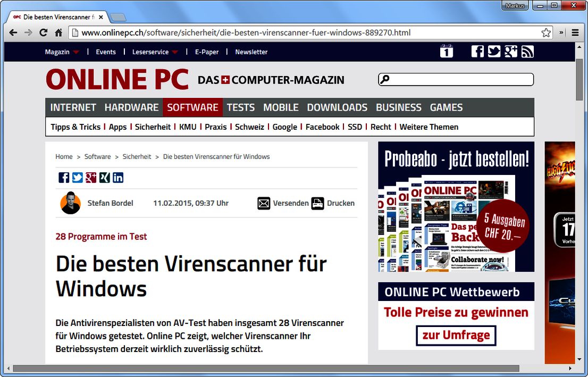Expand the Leserservice dropdown

point(155,52)
